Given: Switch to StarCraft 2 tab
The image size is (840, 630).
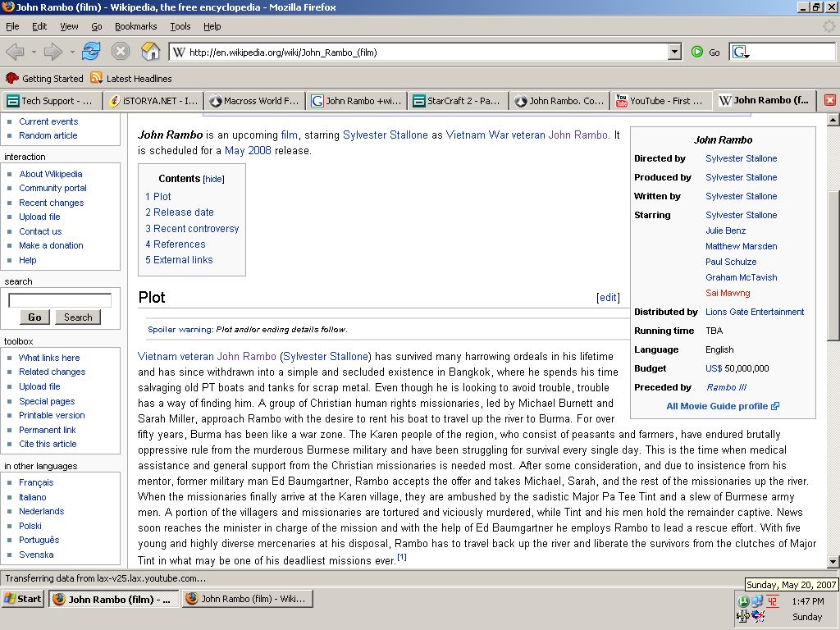Looking at the screenshot, I should pyautogui.click(x=458, y=101).
